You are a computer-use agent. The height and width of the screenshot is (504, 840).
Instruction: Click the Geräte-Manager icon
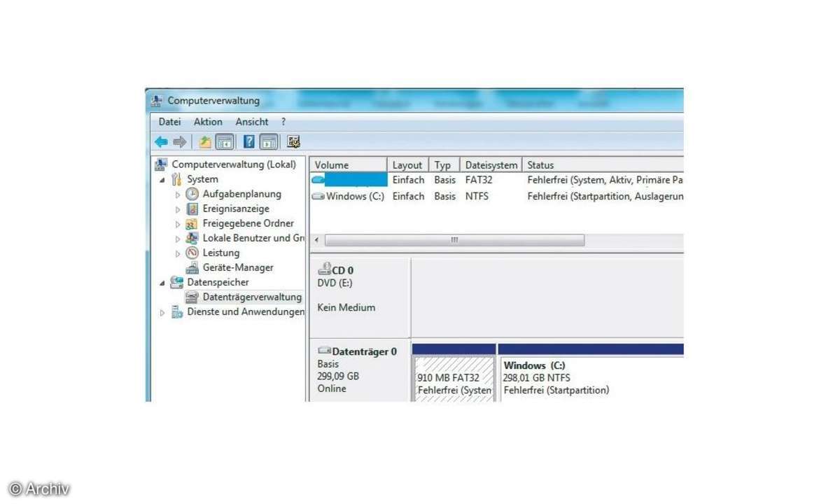pos(192,268)
